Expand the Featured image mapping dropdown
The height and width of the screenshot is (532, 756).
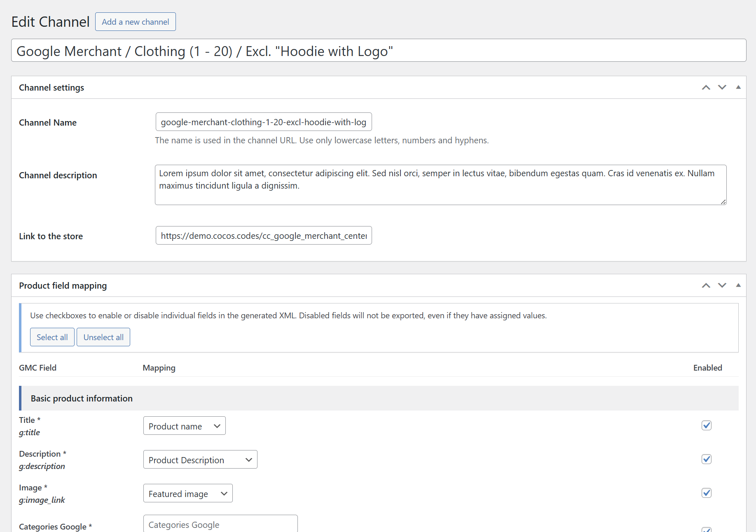pyautogui.click(x=187, y=493)
